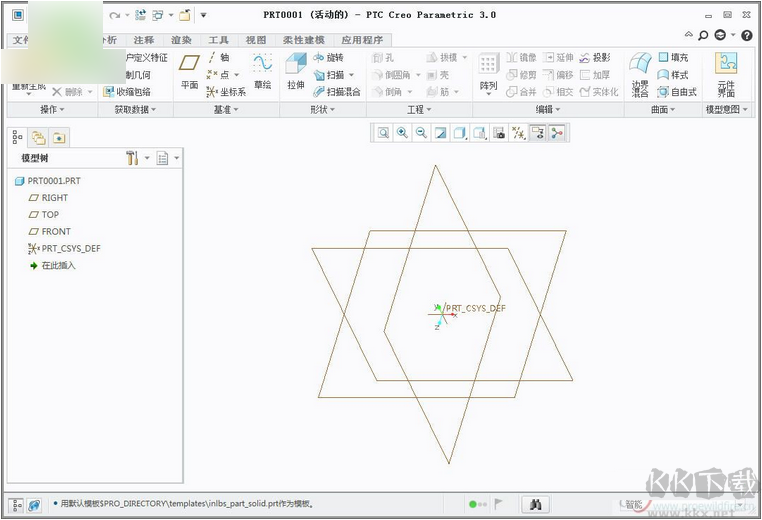Open the help question mark icon
This screenshot has width=762, height=520.
tap(747, 35)
